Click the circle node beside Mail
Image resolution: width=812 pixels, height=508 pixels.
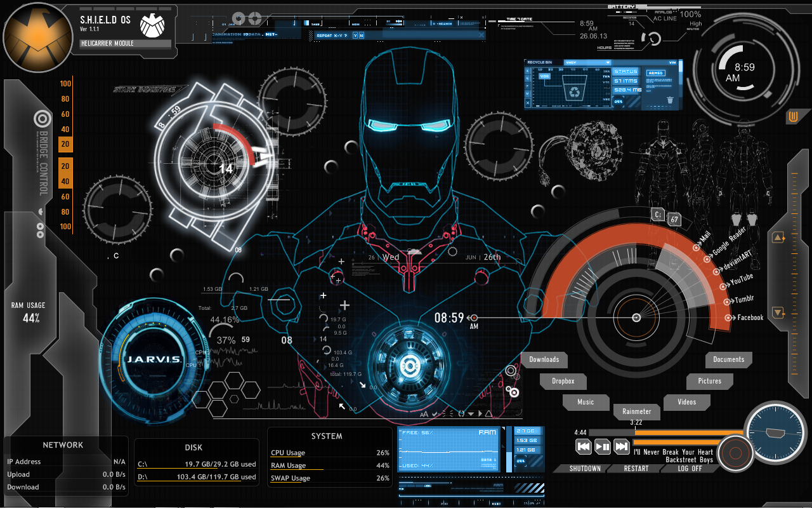click(696, 248)
